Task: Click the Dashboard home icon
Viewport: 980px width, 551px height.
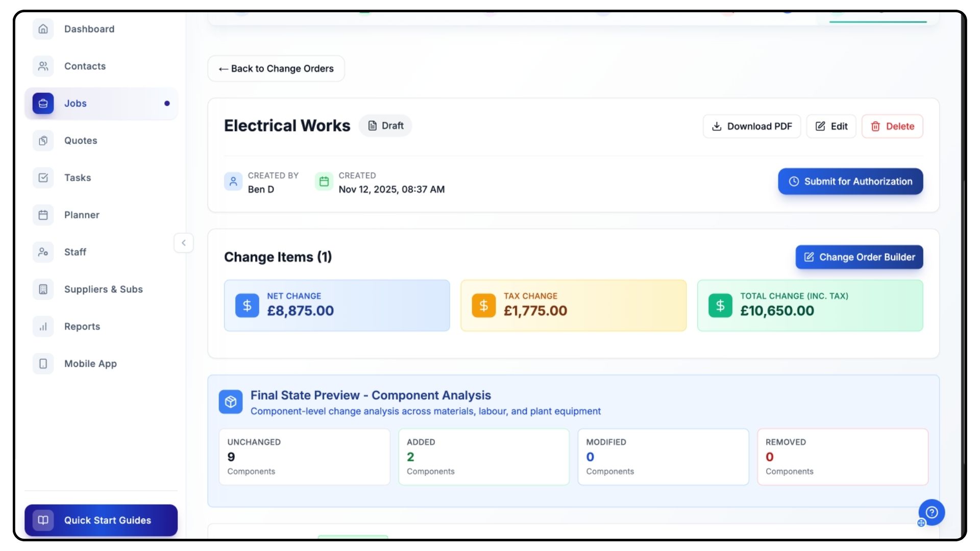Action: click(x=43, y=29)
